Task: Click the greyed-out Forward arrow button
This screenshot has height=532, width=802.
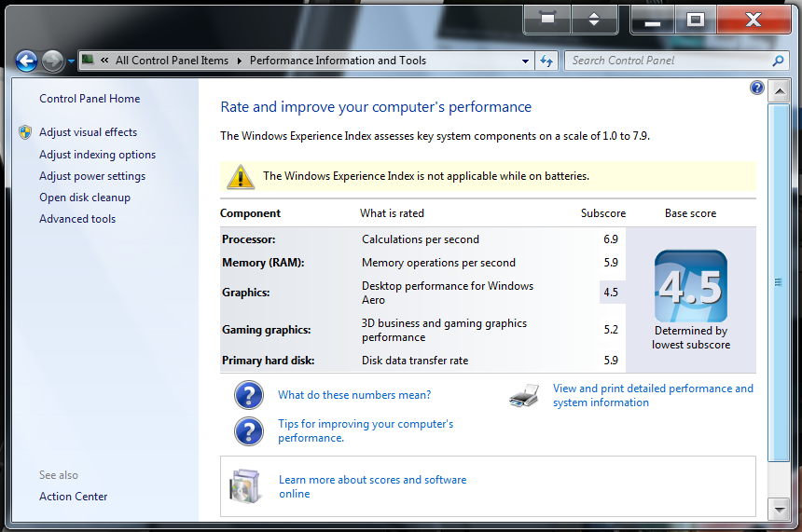Action: (x=52, y=61)
